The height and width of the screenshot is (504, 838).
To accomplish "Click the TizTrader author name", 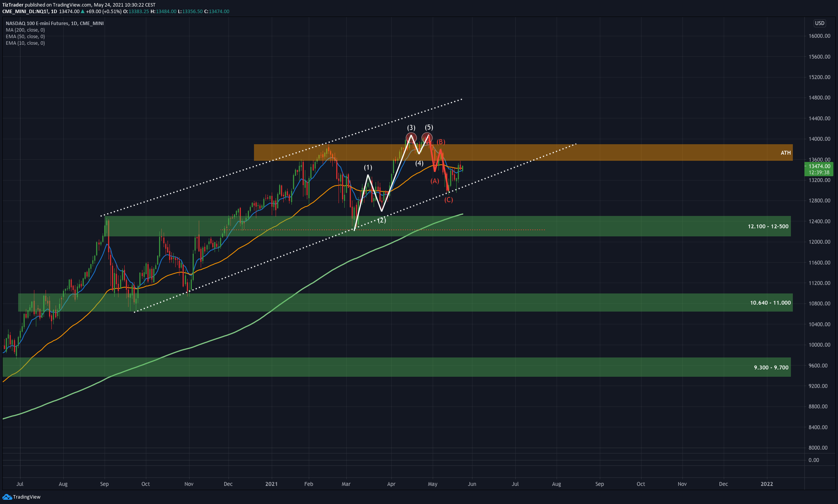I will [13, 5].
